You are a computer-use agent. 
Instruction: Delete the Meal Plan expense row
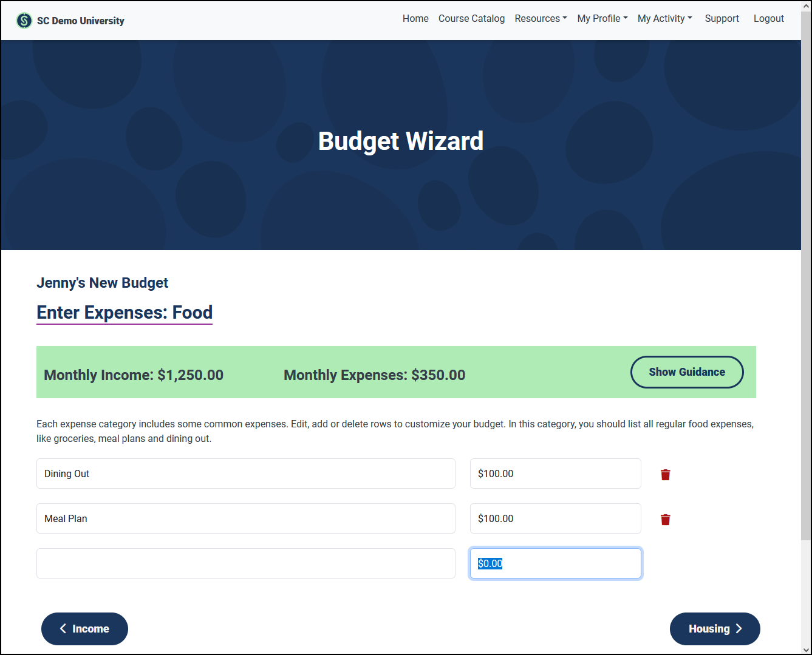(x=665, y=520)
